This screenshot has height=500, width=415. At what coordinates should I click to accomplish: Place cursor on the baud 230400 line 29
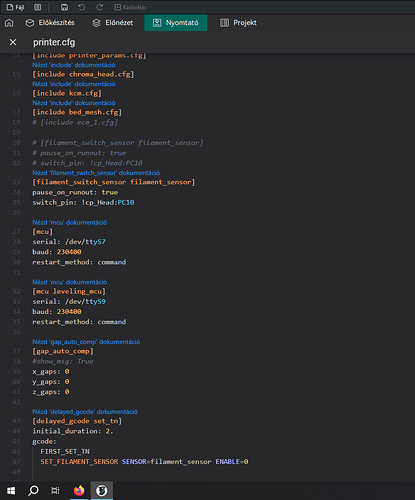coord(57,252)
